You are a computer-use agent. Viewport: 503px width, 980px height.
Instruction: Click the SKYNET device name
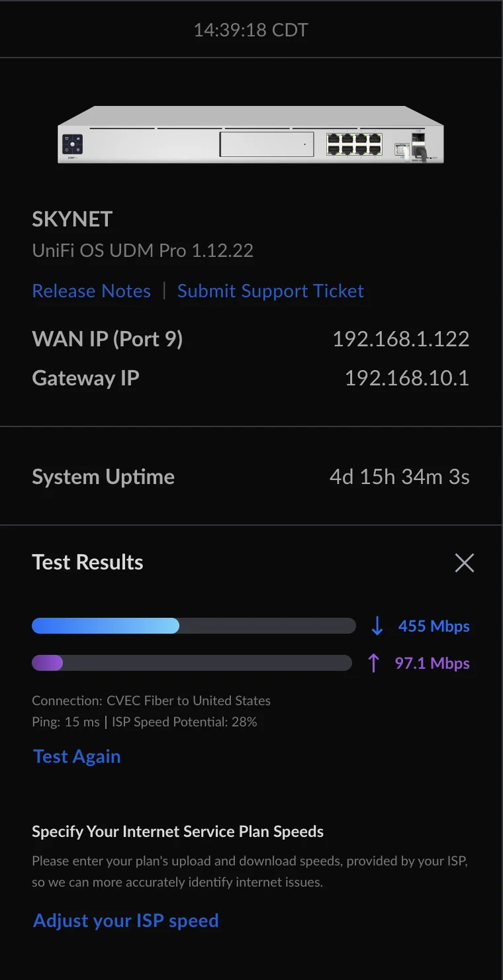[x=72, y=219]
